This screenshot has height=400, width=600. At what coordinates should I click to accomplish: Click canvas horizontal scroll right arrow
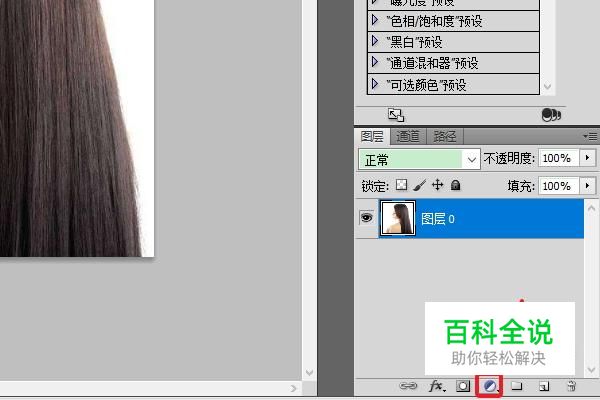(293, 389)
